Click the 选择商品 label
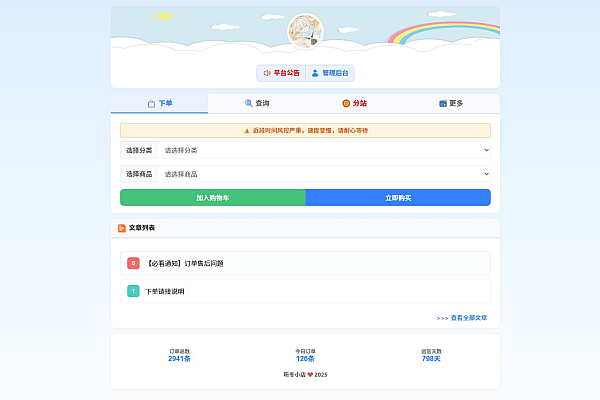 139,174
